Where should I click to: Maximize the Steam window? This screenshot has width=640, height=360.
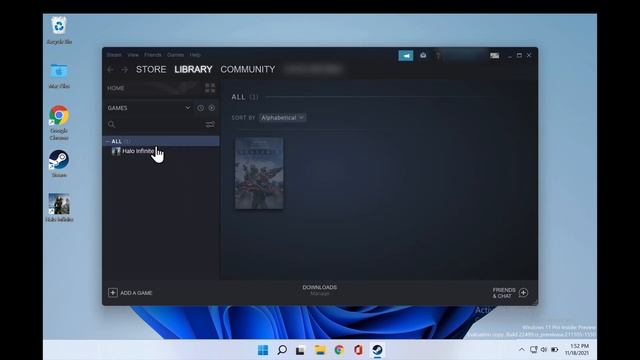[519, 56]
